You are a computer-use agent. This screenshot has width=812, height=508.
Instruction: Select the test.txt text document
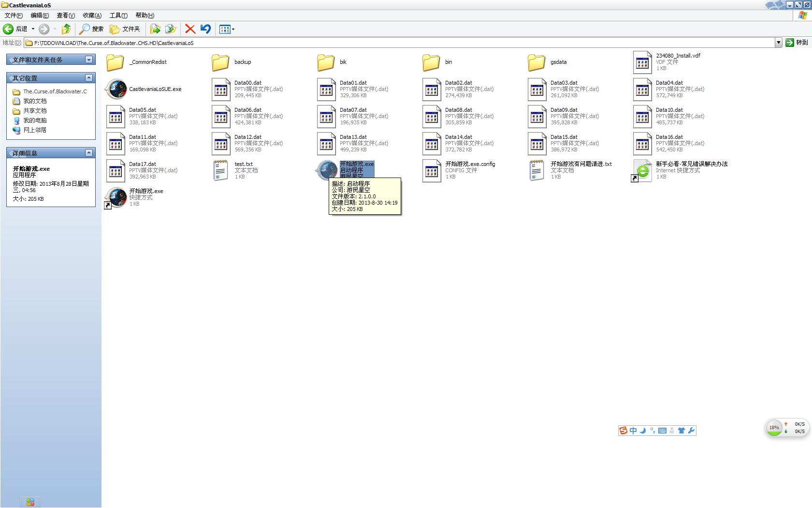(x=235, y=170)
